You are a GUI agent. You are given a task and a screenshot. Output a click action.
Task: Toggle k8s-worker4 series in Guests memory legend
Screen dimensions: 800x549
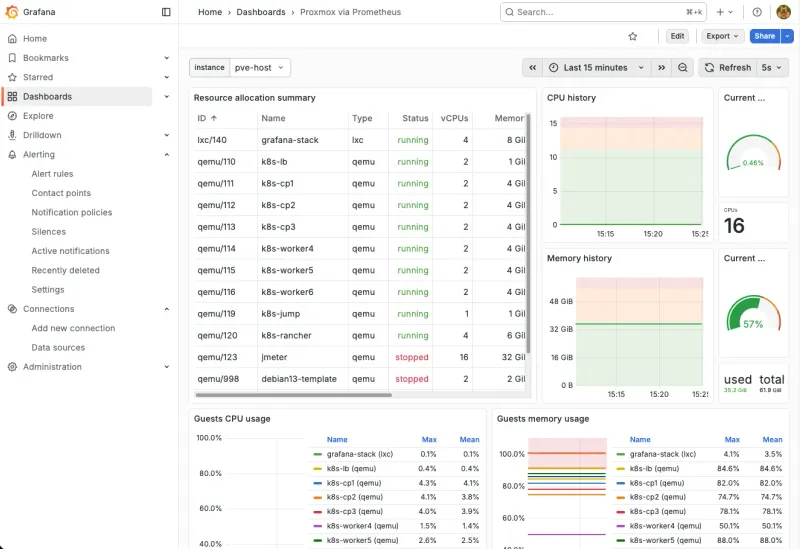(666, 526)
